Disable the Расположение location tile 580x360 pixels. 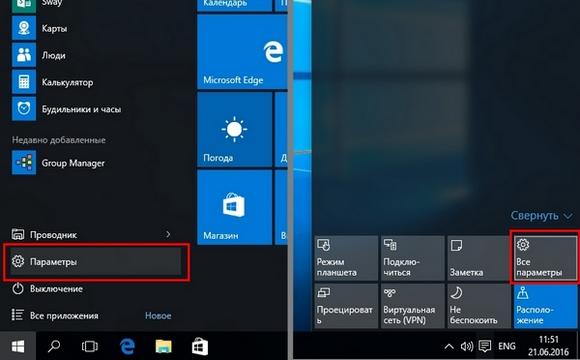click(x=545, y=306)
